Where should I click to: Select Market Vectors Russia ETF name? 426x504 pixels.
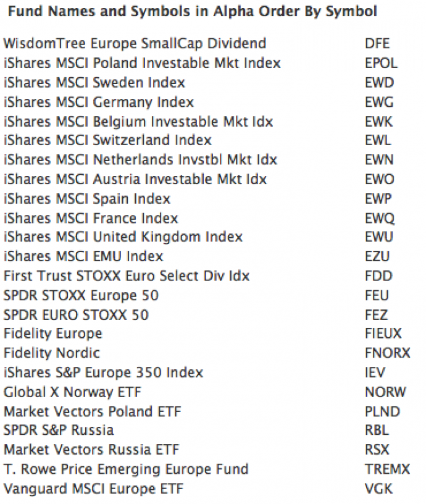pyautogui.click(x=91, y=450)
